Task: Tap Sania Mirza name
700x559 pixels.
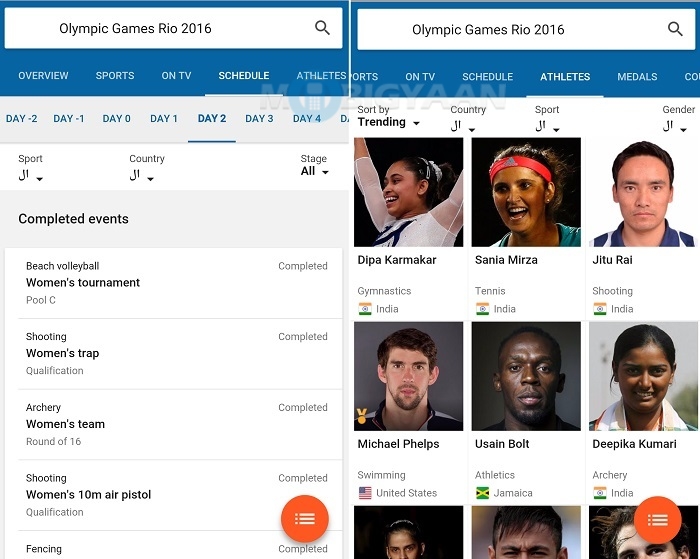Action: pyautogui.click(x=506, y=260)
